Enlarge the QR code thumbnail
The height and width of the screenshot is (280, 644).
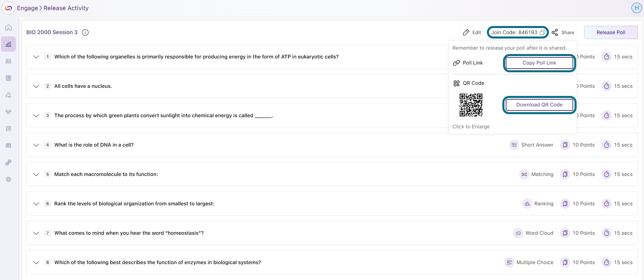click(471, 105)
